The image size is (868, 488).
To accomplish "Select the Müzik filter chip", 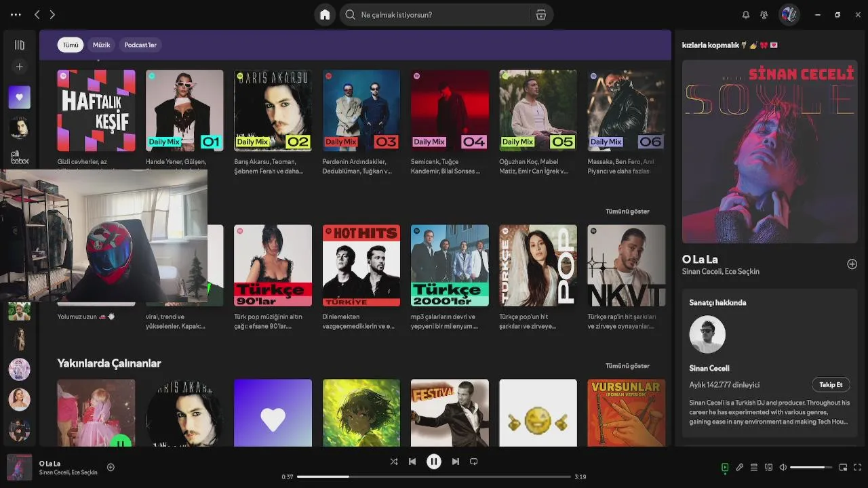I will pyautogui.click(x=101, y=45).
